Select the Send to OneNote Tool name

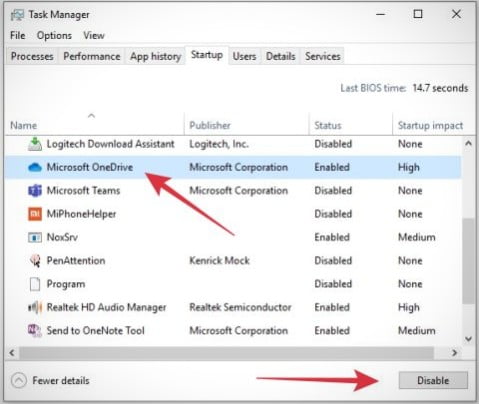click(x=95, y=331)
